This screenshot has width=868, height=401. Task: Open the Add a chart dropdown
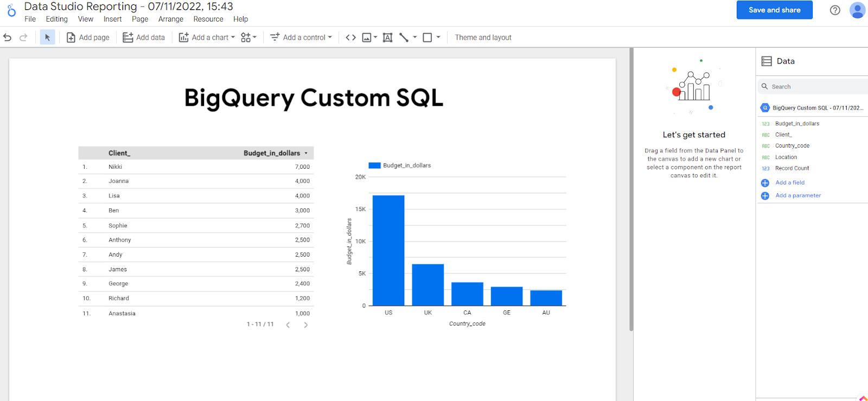click(x=207, y=37)
